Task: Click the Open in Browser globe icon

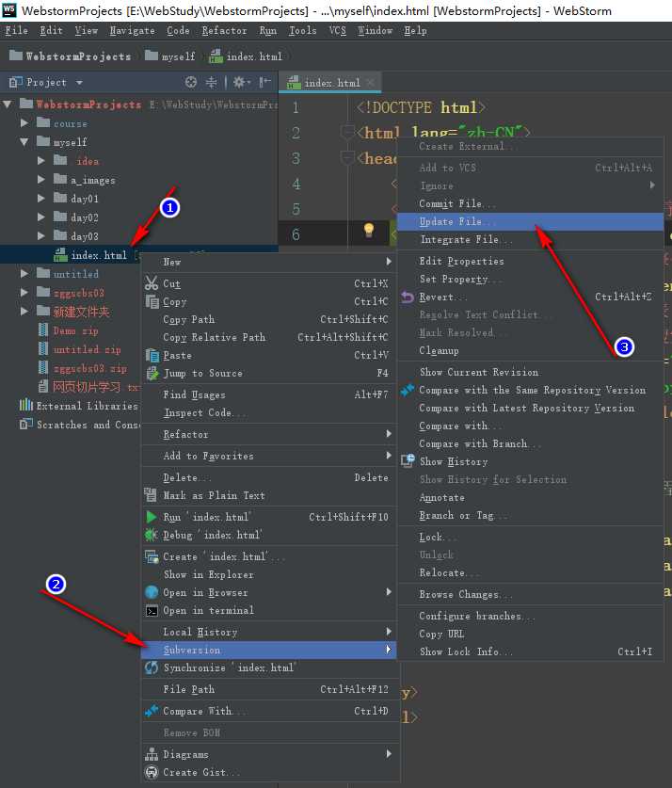Action: pyautogui.click(x=152, y=592)
